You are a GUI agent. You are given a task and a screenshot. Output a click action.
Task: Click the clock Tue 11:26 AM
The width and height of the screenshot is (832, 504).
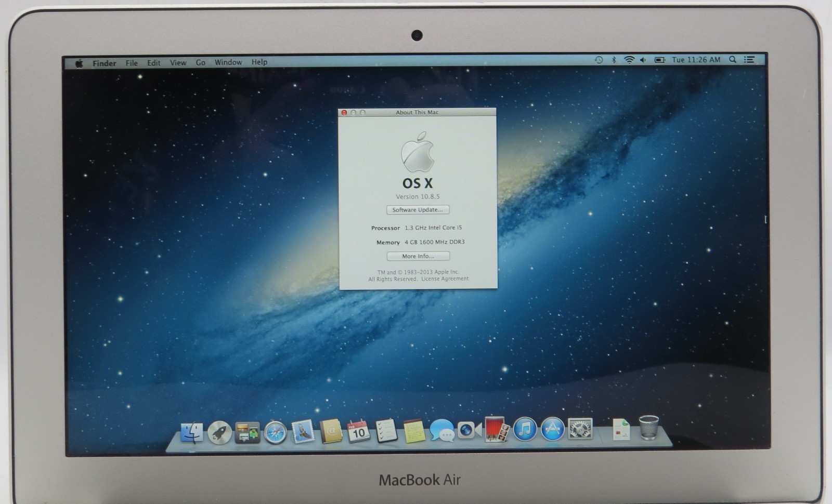[x=696, y=60]
